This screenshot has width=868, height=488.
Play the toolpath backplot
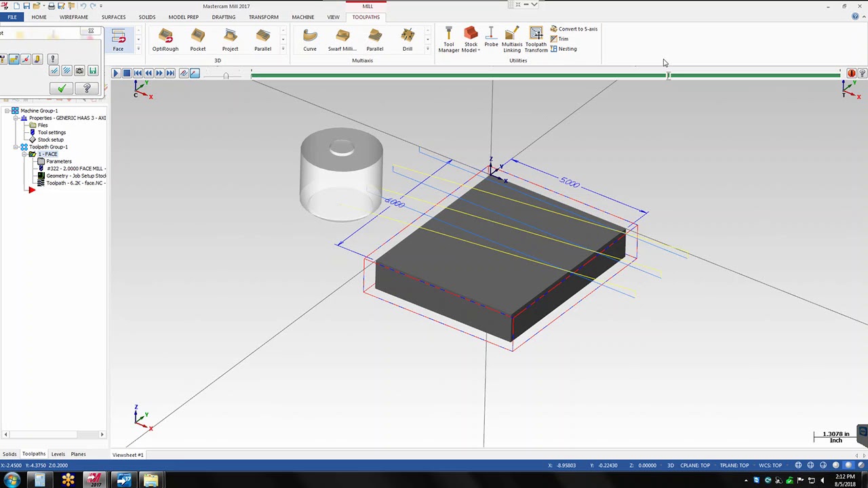click(115, 73)
